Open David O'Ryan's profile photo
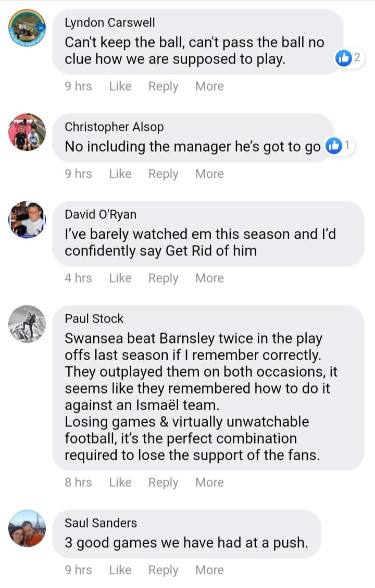The image size is (375, 588). [27, 219]
